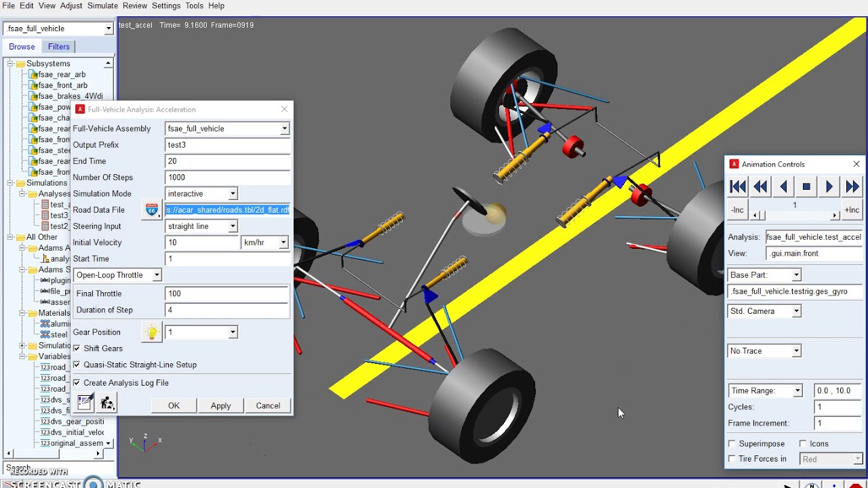Image resolution: width=868 pixels, height=488 pixels.
Task: Open the Steering Input dropdown
Action: tap(233, 226)
